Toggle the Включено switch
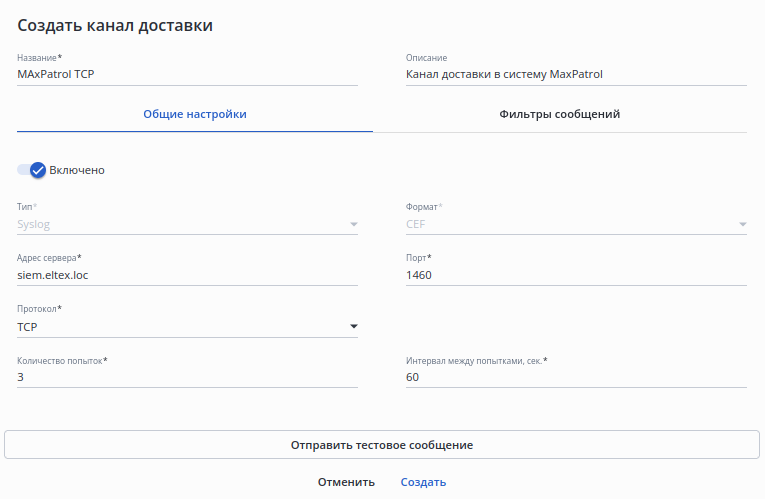 click(x=33, y=170)
